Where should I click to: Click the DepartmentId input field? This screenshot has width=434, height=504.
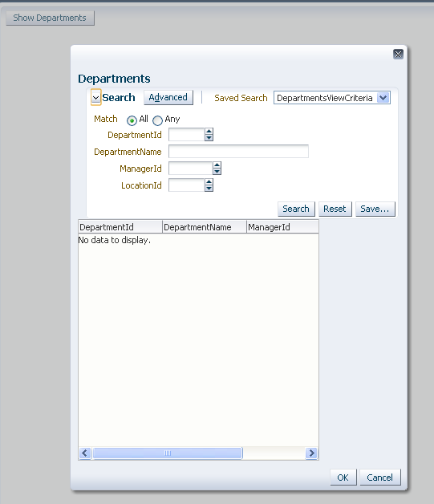(x=186, y=135)
